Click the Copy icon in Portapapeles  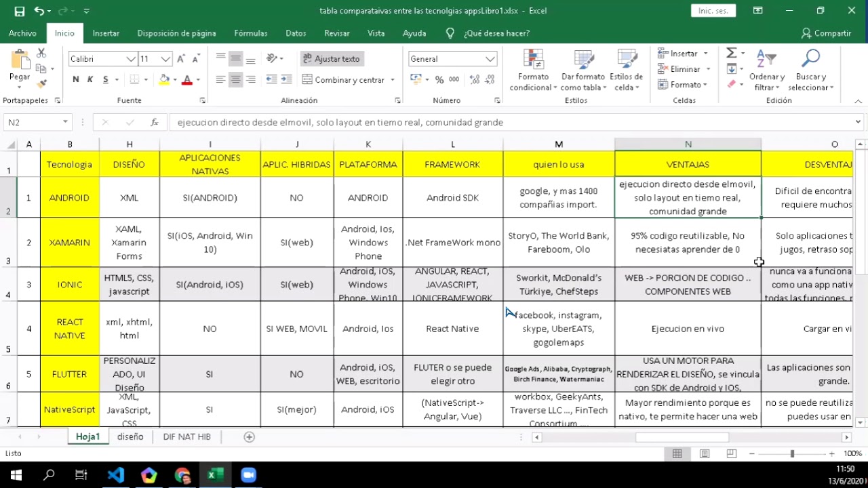click(x=41, y=68)
